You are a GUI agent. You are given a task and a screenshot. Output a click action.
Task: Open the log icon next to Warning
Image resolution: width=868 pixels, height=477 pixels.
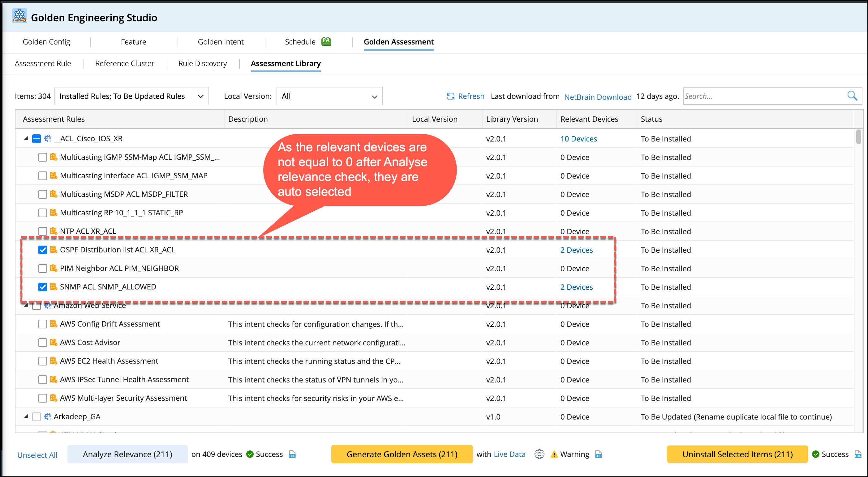point(599,454)
